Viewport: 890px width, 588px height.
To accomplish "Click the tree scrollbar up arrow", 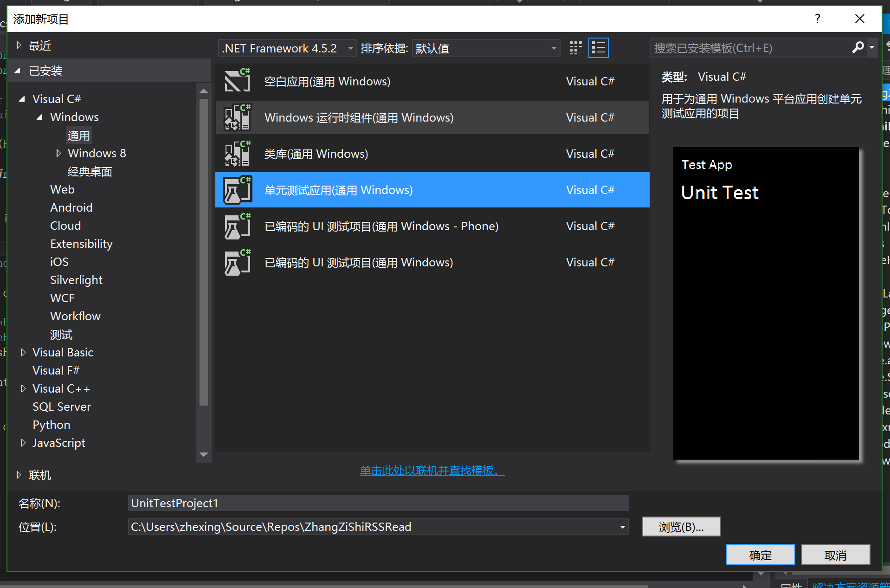I will pos(203,91).
